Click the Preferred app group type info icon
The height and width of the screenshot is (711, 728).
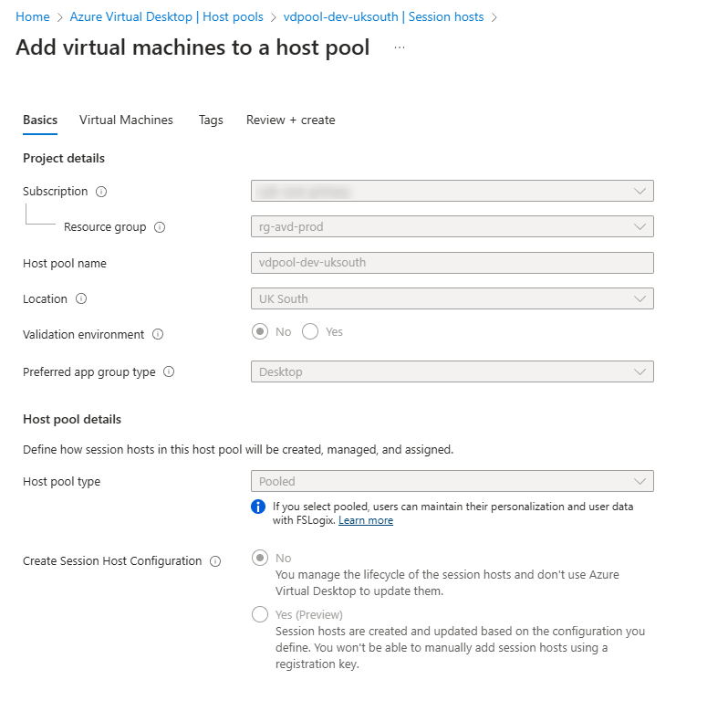[169, 371]
